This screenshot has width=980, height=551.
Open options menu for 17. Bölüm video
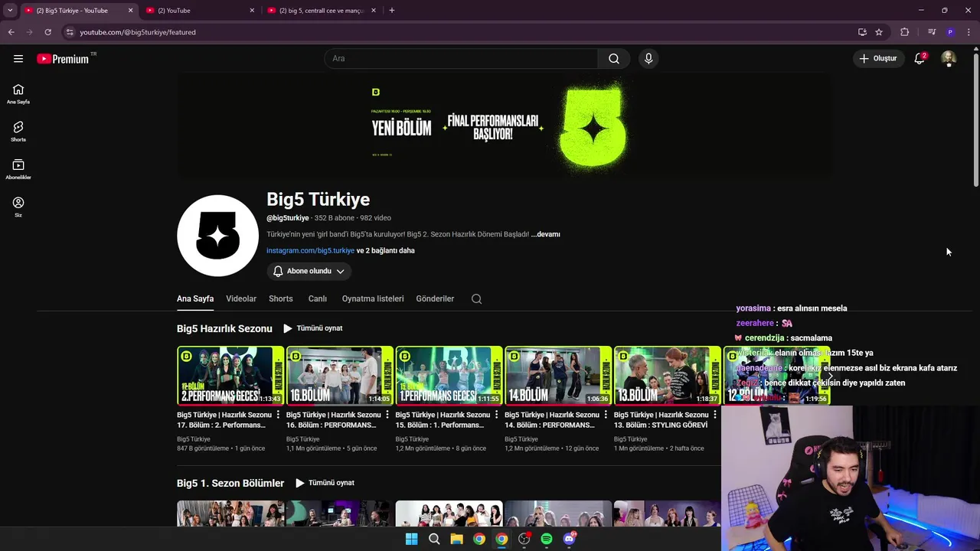[x=278, y=415]
